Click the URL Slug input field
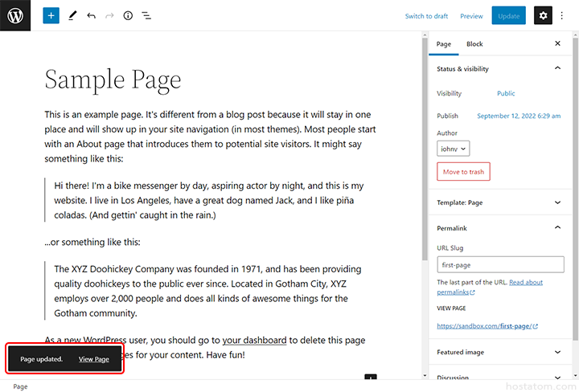This screenshot has height=392, width=579. coord(500,265)
